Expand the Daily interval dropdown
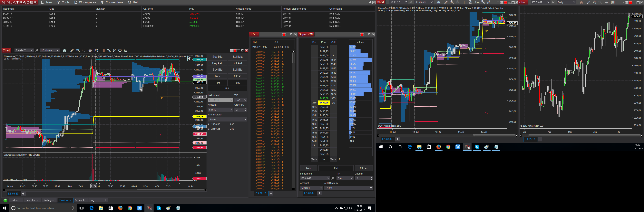Screen dimensions: 644x212 click(567, 2)
